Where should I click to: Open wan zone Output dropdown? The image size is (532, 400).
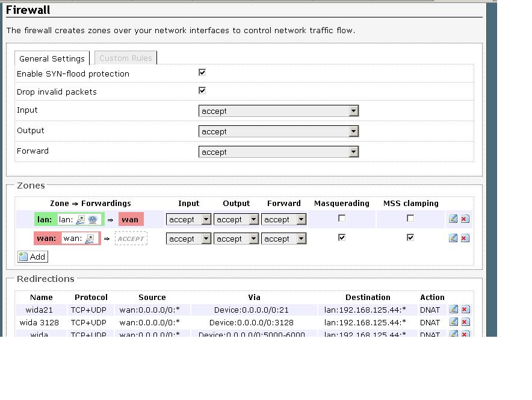coord(236,239)
